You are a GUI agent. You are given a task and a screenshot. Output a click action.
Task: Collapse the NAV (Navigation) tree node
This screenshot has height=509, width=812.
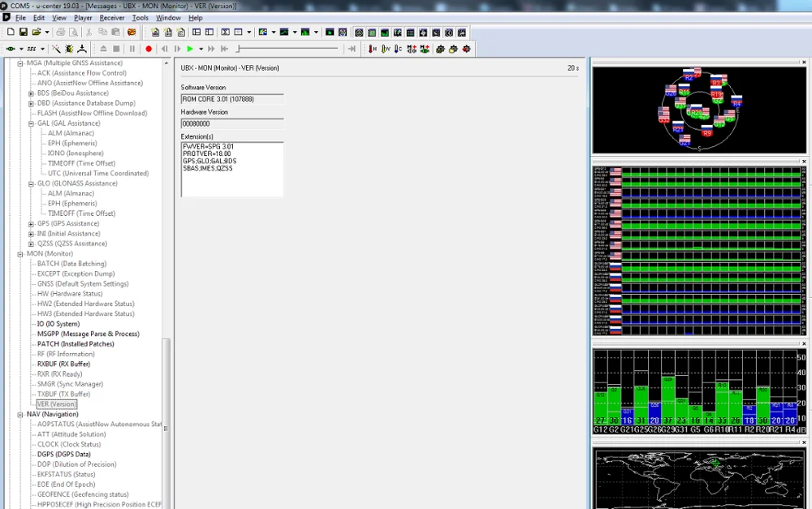(21, 415)
